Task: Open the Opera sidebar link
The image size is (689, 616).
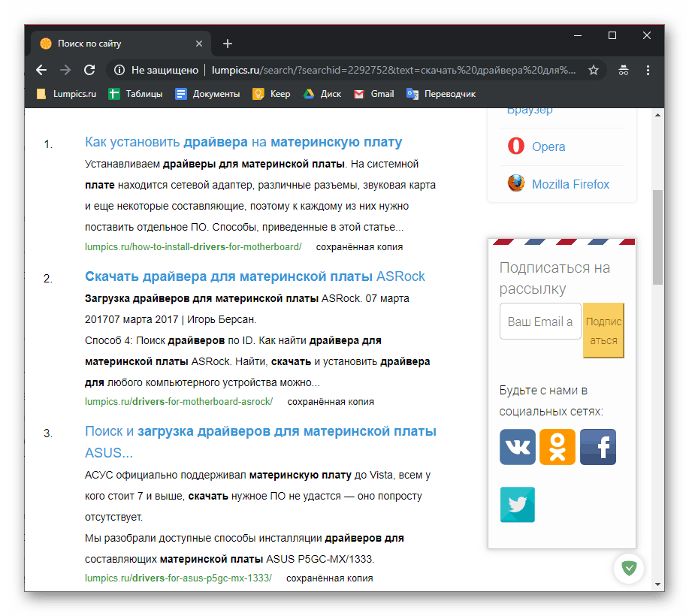Action: [548, 146]
